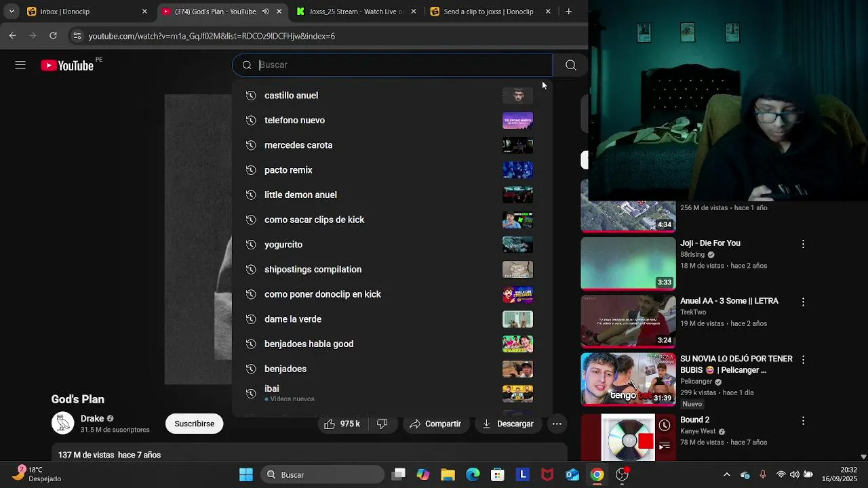The image size is (868, 488).
Task: Open options menu for 'Bound 2'
Action: point(803,421)
